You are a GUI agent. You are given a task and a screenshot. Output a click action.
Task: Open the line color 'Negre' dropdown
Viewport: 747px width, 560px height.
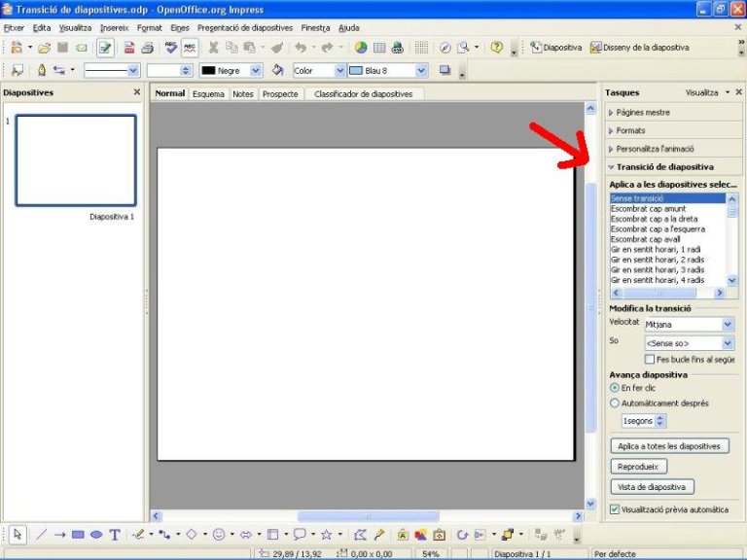[x=256, y=70]
